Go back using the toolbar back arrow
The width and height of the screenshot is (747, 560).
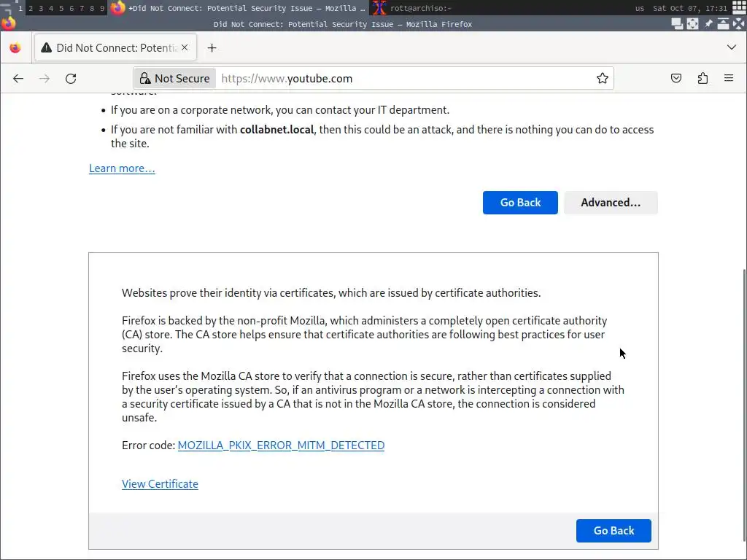pos(18,79)
